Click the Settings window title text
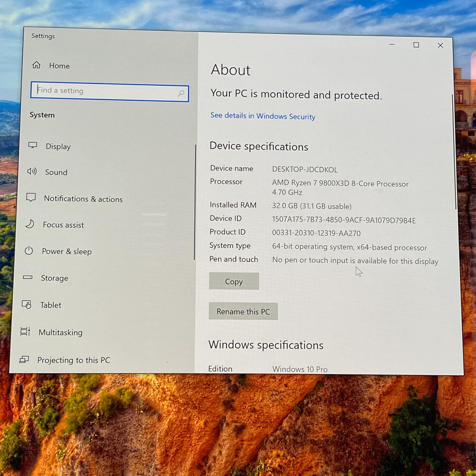Image resolution: width=476 pixels, height=476 pixels. tap(43, 36)
